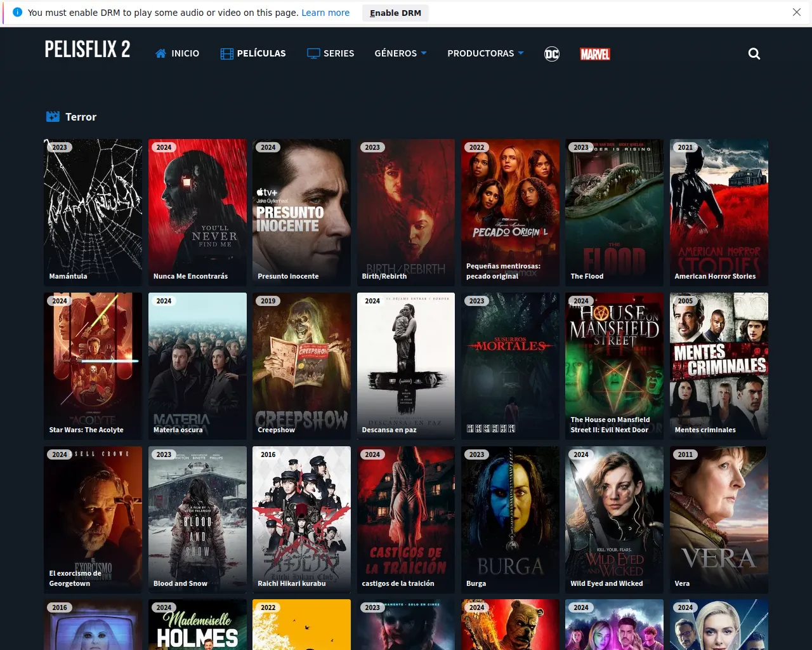Screen dimensions: 812x650
Task: Expand the Géneros dropdown
Action: (400, 53)
